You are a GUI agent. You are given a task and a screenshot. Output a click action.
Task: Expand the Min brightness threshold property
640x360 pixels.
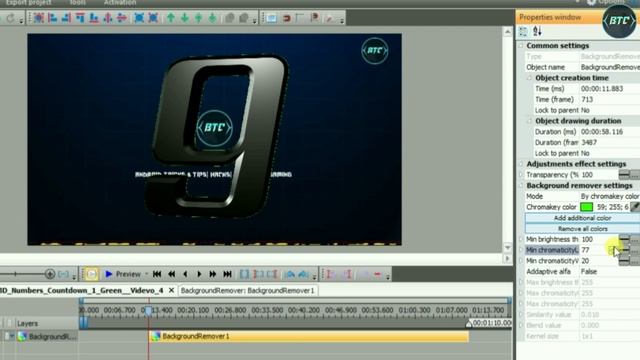pyautogui.click(x=521, y=239)
